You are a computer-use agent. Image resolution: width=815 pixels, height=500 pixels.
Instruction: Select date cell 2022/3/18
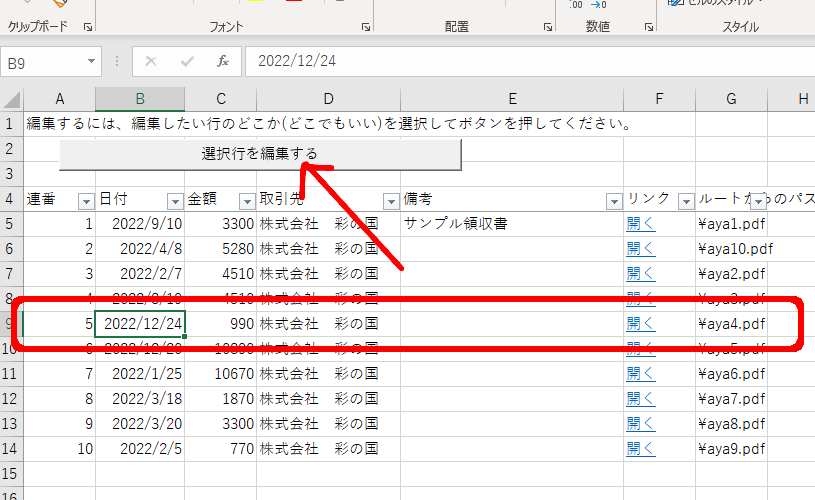click(140, 399)
